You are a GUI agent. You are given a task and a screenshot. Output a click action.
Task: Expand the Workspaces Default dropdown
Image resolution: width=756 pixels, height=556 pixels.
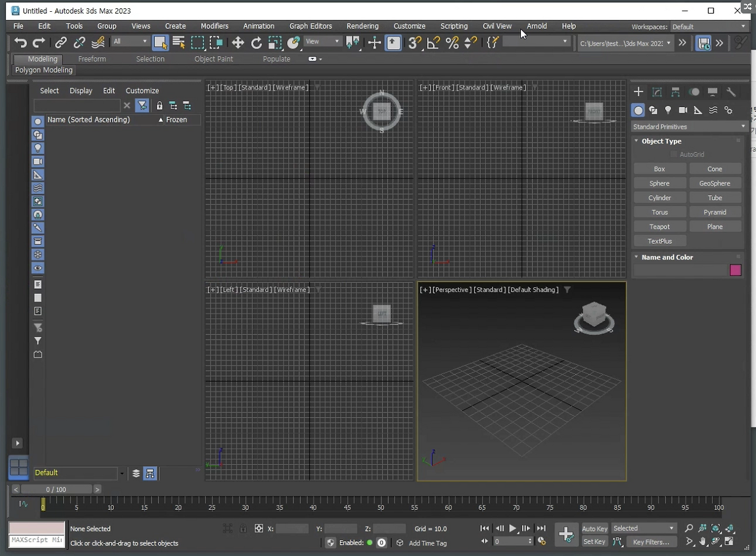pos(709,27)
